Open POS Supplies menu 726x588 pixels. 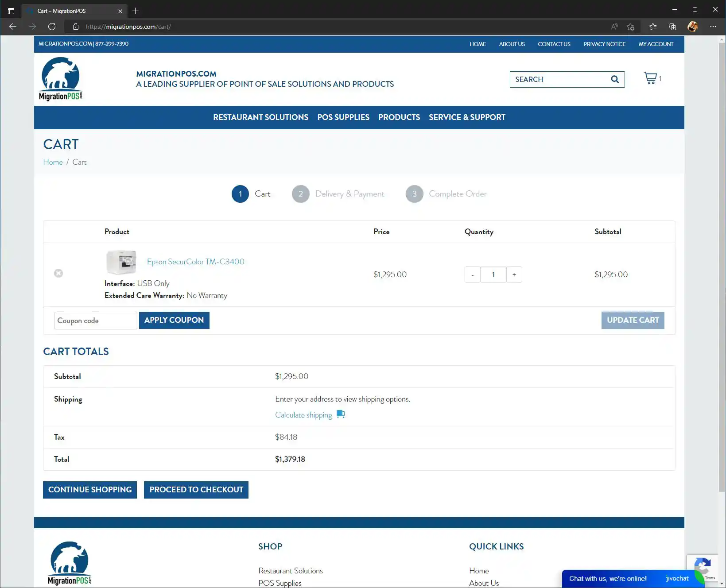(x=343, y=117)
